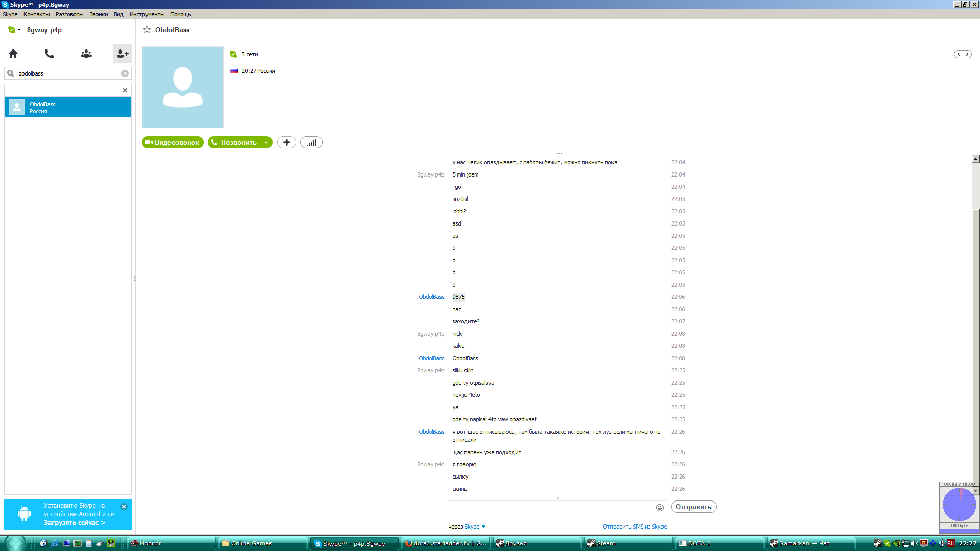Click the Steam tray icon
Screen dimensions: 980x551
tap(877, 543)
